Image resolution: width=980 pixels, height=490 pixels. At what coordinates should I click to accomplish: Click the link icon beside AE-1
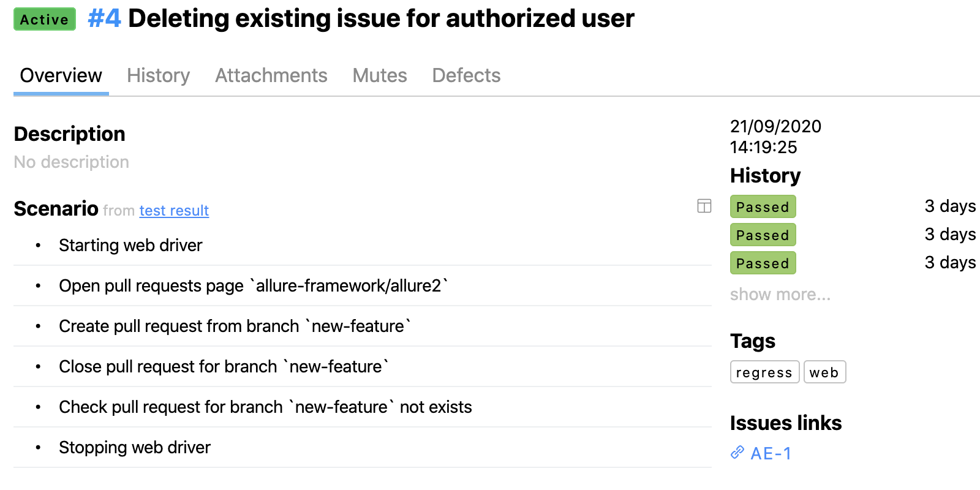coord(737,453)
